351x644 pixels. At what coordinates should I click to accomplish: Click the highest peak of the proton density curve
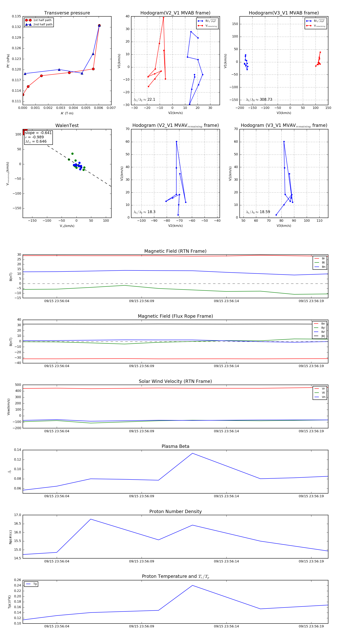point(91,519)
